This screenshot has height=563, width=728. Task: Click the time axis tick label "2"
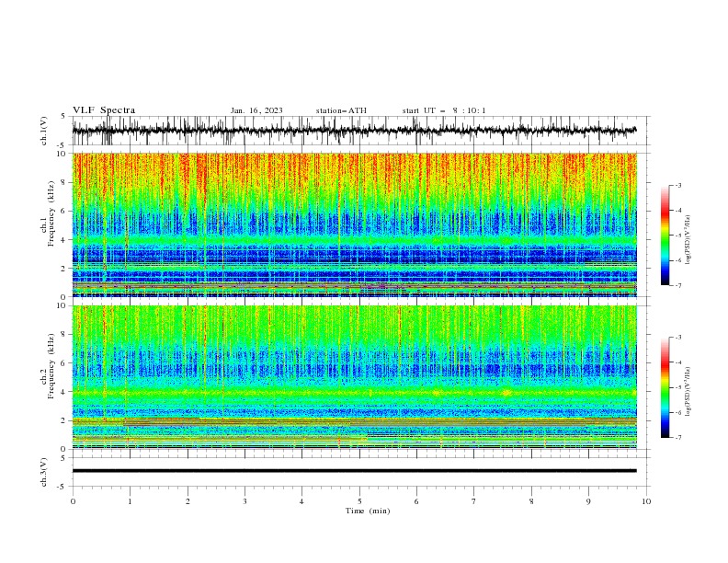click(188, 501)
